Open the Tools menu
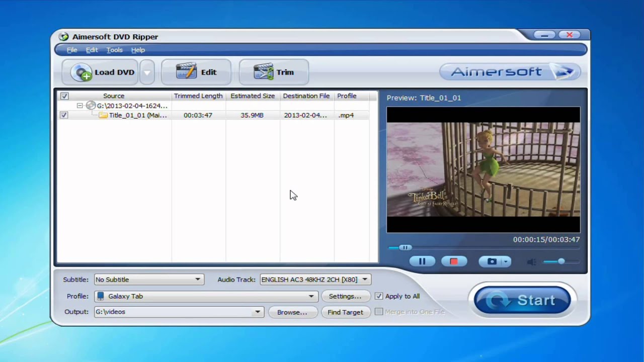Viewport: 644px width, 362px height. pyautogui.click(x=114, y=50)
